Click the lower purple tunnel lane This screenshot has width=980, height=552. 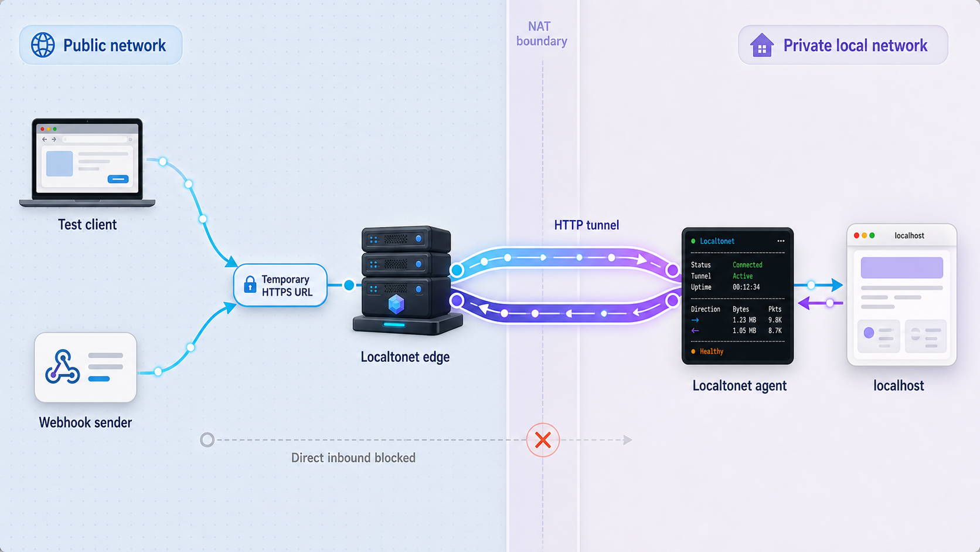tap(564, 312)
